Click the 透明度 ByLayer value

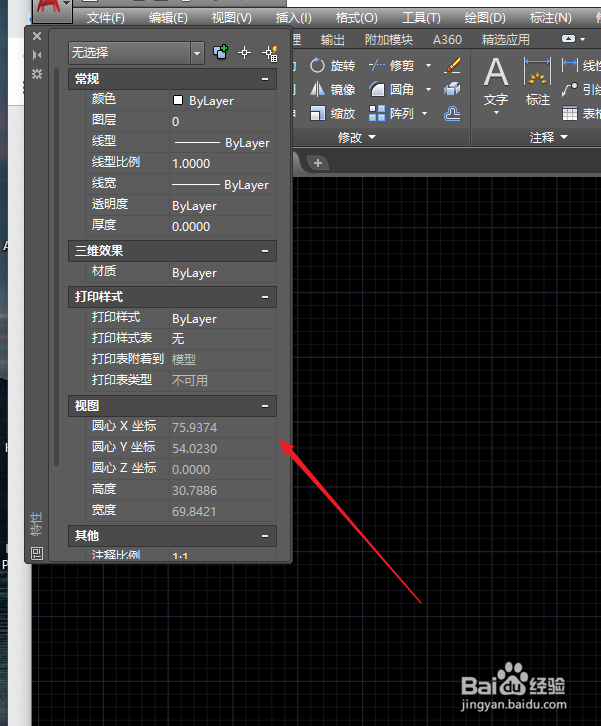pyautogui.click(x=223, y=206)
